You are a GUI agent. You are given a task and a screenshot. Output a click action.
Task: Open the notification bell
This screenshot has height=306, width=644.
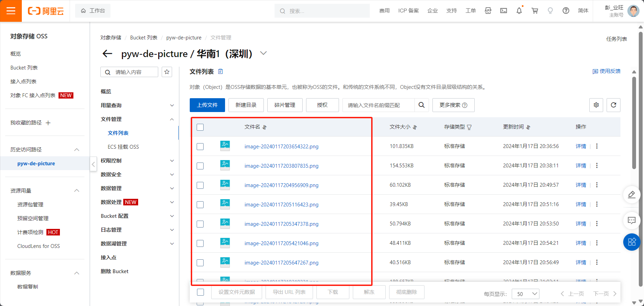click(x=519, y=11)
